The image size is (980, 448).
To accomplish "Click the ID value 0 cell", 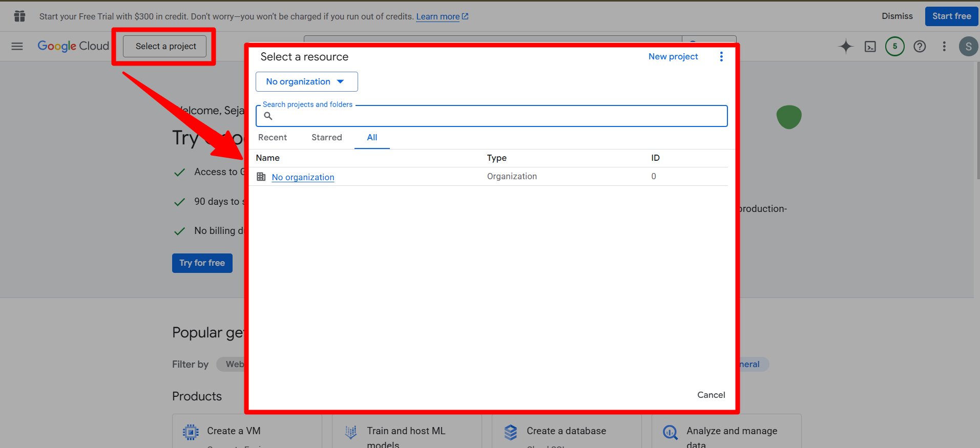I will (x=654, y=177).
